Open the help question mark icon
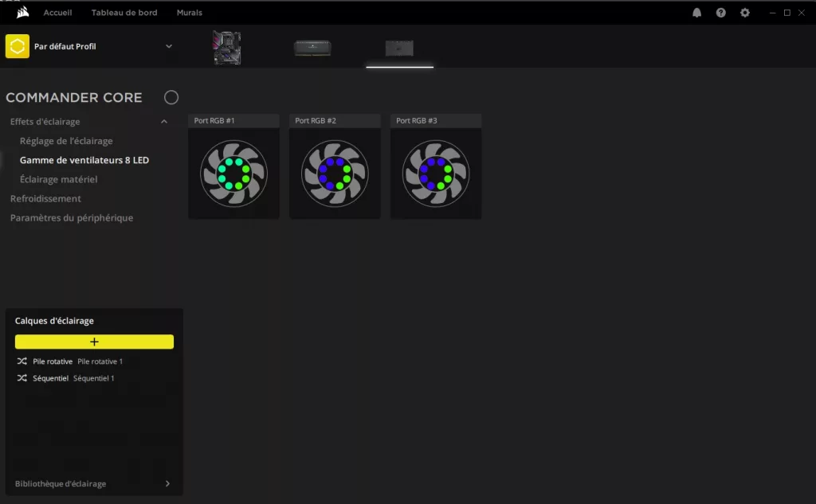The height and width of the screenshot is (504, 816). [721, 13]
